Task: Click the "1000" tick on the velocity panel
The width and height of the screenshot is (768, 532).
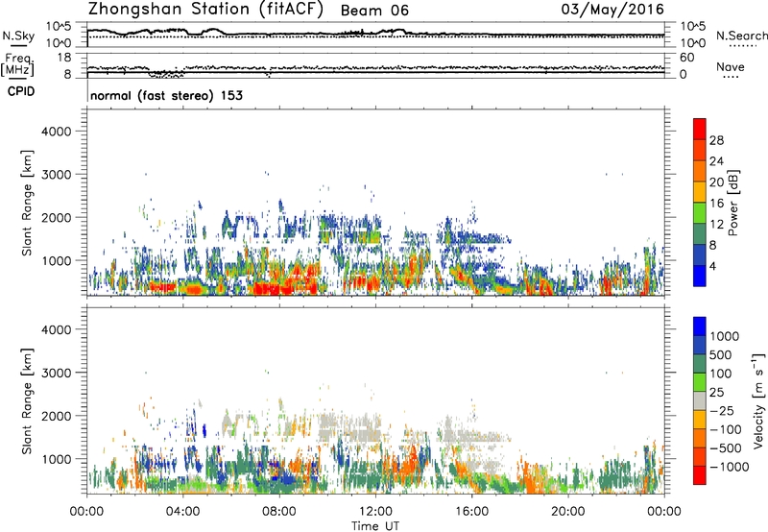Action: click(56, 459)
